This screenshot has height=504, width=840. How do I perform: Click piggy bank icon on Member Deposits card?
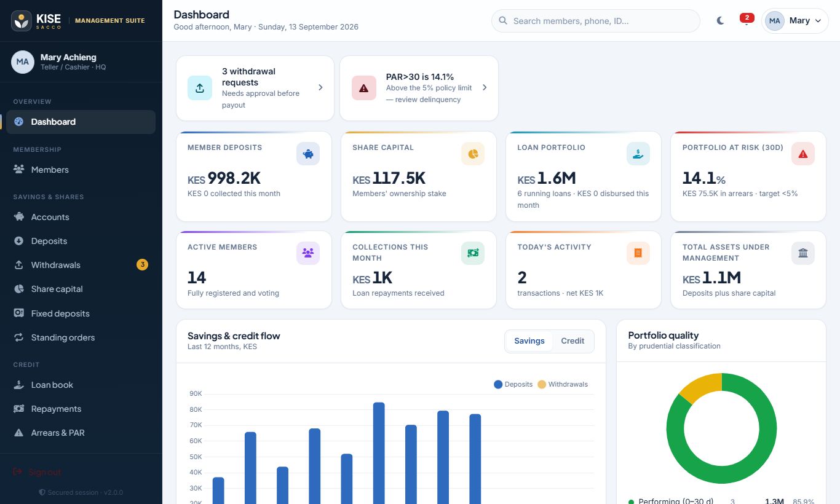tap(308, 154)
